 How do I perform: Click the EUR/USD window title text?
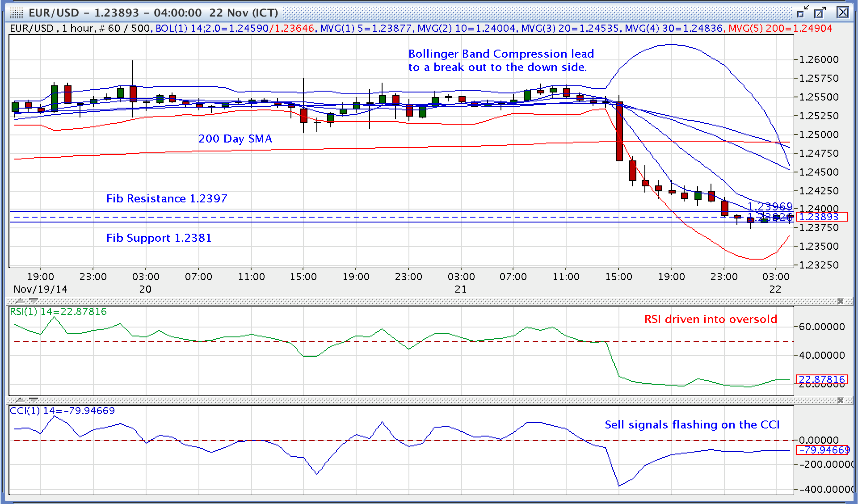click(x=154, y=13)
